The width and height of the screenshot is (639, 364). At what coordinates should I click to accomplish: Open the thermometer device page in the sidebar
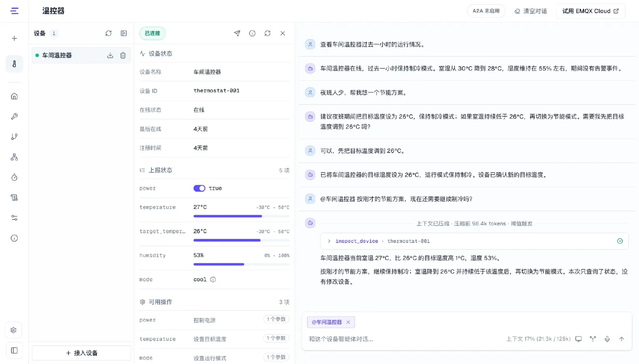14,64
